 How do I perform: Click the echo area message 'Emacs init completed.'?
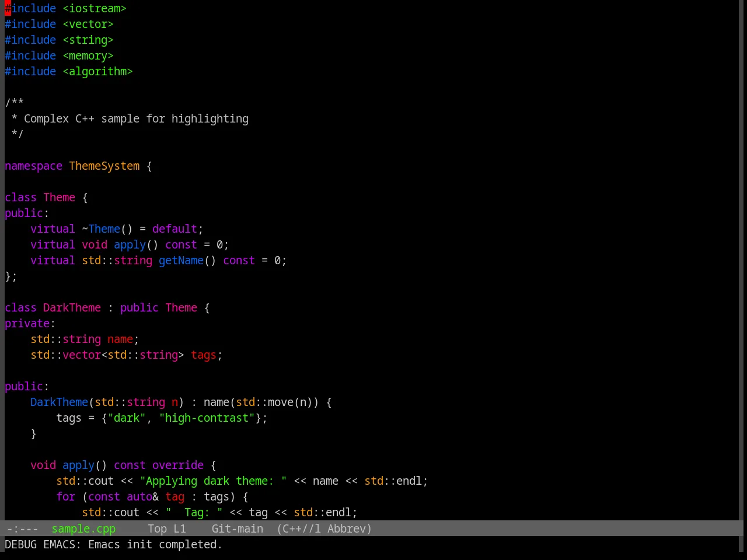[x=155, y=544]
